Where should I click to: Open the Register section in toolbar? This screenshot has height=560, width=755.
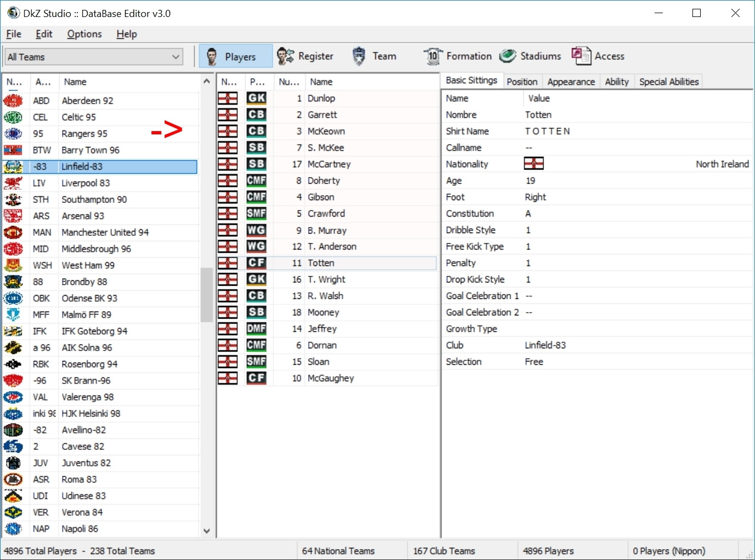305,56
